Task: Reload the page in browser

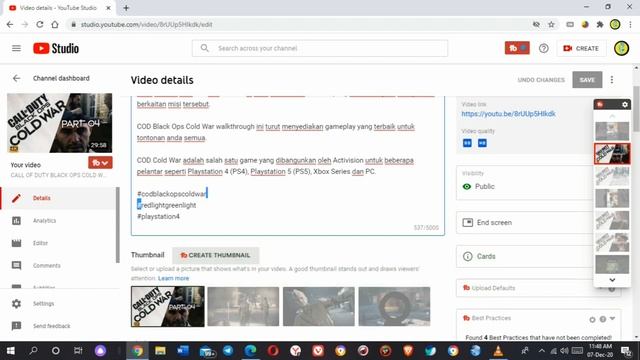Action: pyautogui.click(x=40, y=24)
